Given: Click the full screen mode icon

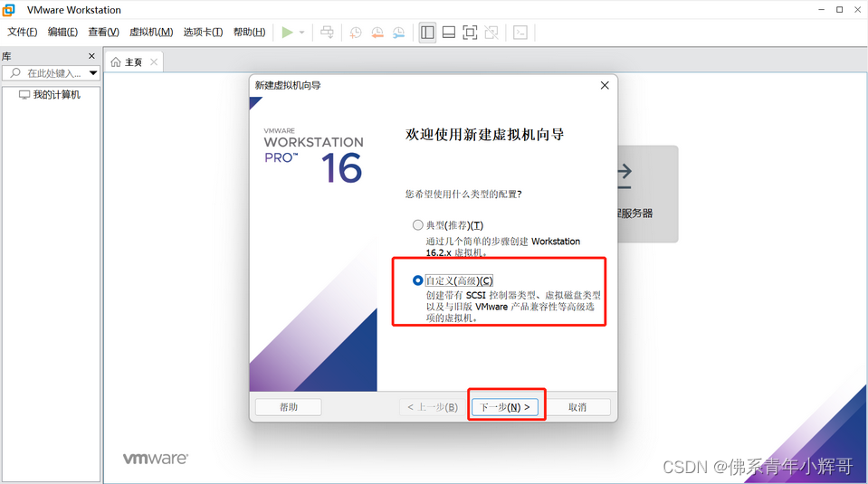Looking at the screenshot, I should point(470,33).
